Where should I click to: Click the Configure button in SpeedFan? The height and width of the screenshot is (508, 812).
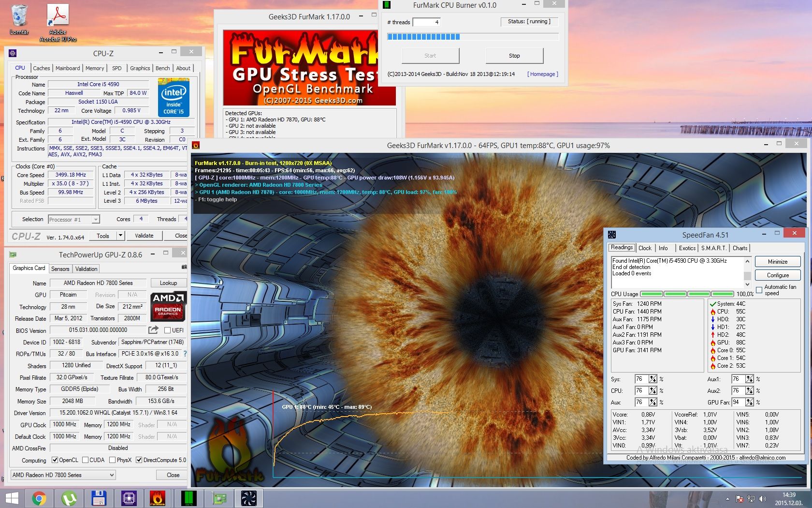click(x=778, y=275)
